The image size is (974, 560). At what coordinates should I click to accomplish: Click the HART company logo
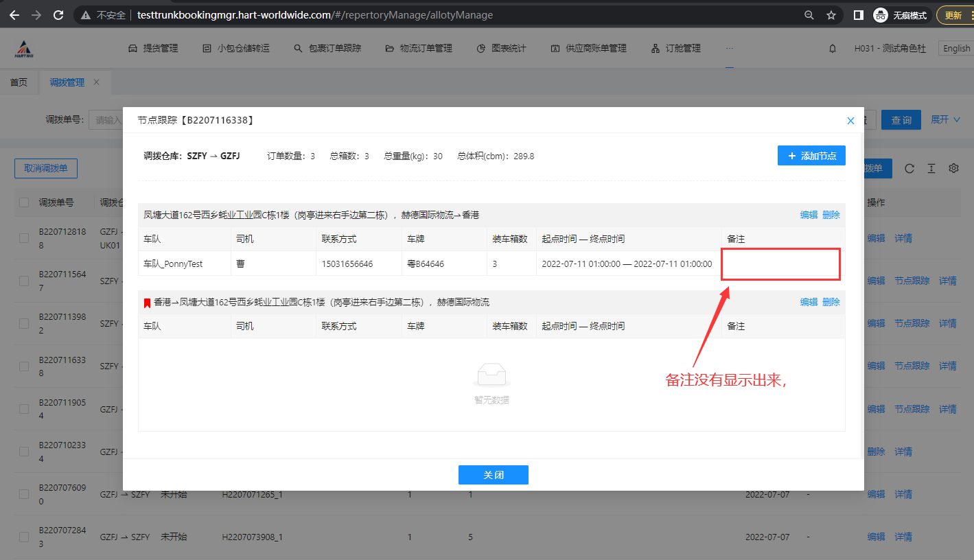[x=25, y=49]
